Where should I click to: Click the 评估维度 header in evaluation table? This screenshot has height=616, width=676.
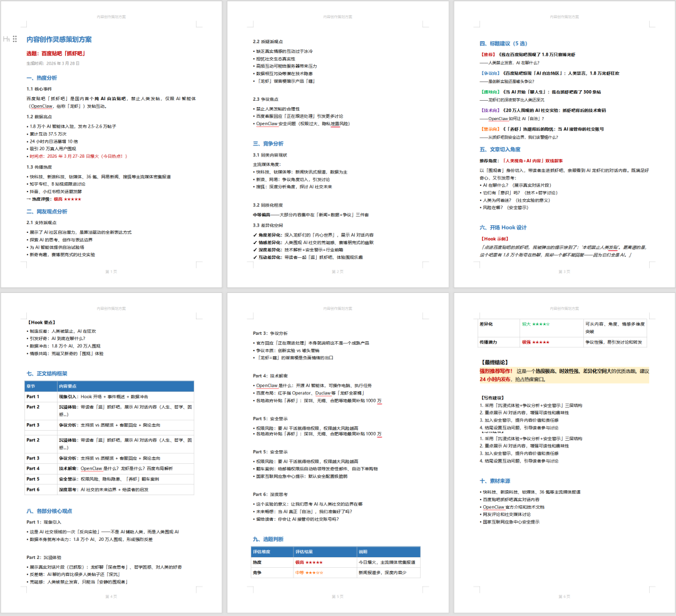[x=264, y=551]
